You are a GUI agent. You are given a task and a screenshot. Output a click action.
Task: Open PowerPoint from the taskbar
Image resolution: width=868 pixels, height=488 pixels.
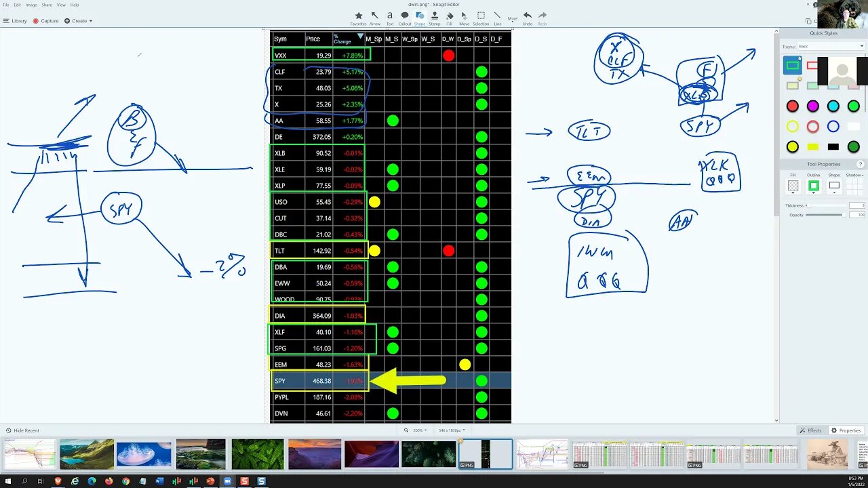(210, 481)
